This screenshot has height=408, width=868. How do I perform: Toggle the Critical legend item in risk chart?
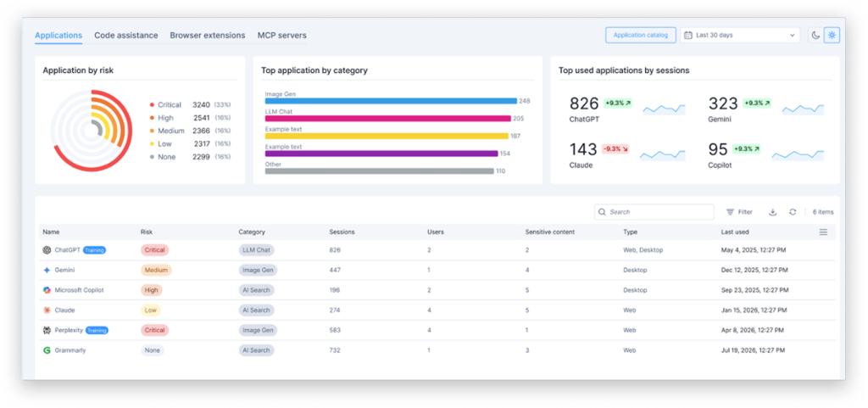coord(169,104)
